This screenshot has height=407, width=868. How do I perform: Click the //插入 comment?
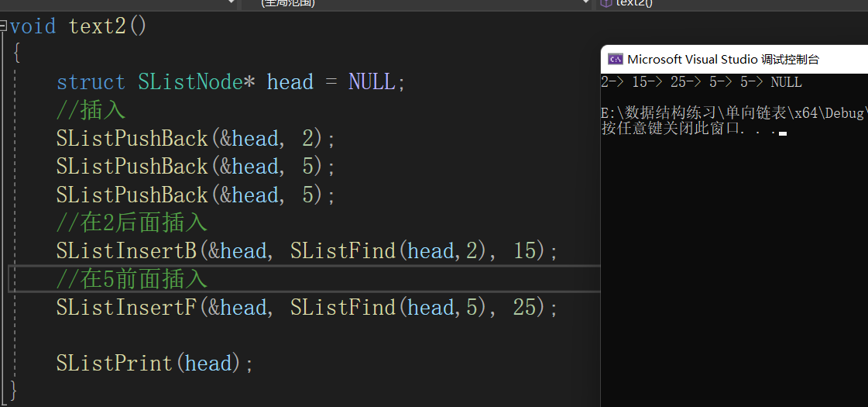coord(91,110)
